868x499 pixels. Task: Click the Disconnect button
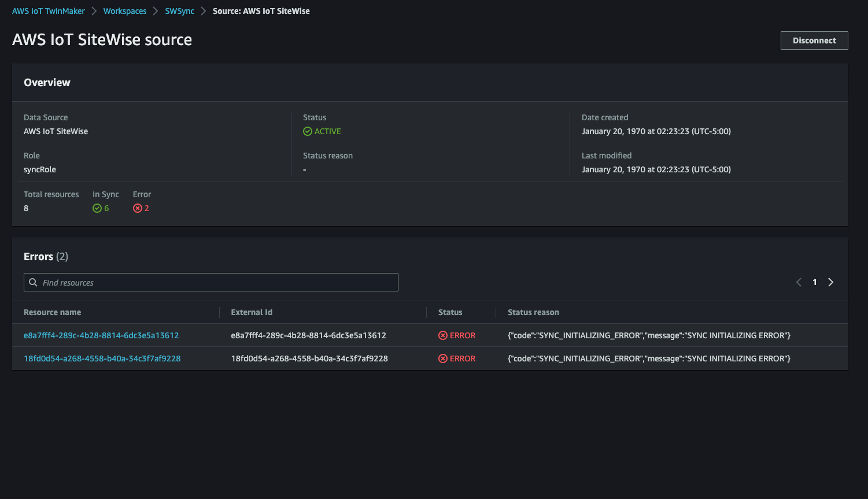coord(814,40)
